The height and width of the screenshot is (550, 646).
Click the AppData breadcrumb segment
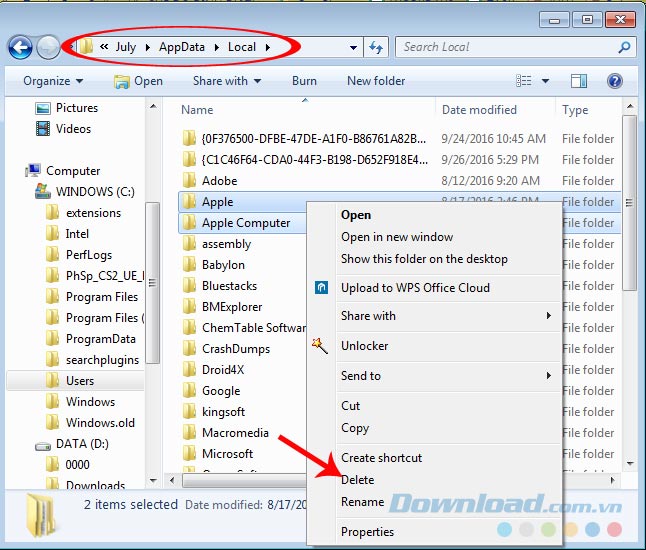[x=182, y=47]
